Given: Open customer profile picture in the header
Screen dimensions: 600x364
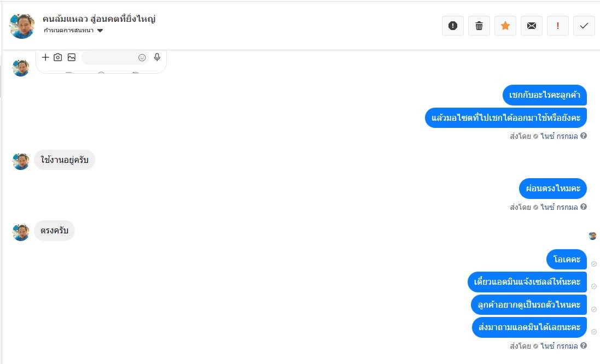Looking at the screenshot, I should tap(22, 26).
